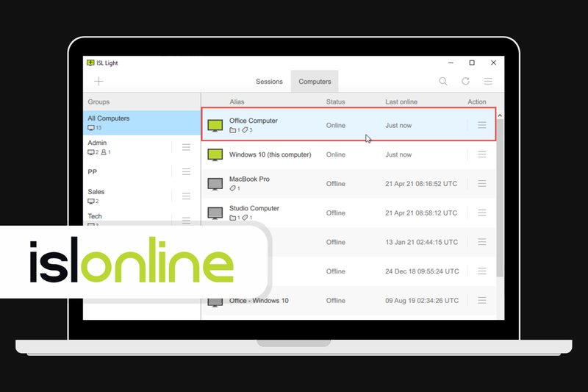Click 09 Aug 19 02:34:26 UTC timestamp
This screenshot has width=588, height=392.
coord(422,301)
